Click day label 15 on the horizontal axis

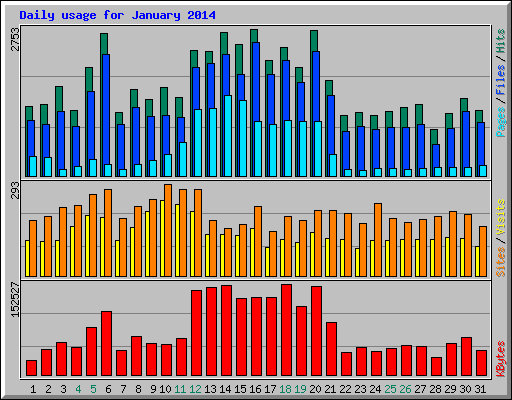click(x=240, y=389)
